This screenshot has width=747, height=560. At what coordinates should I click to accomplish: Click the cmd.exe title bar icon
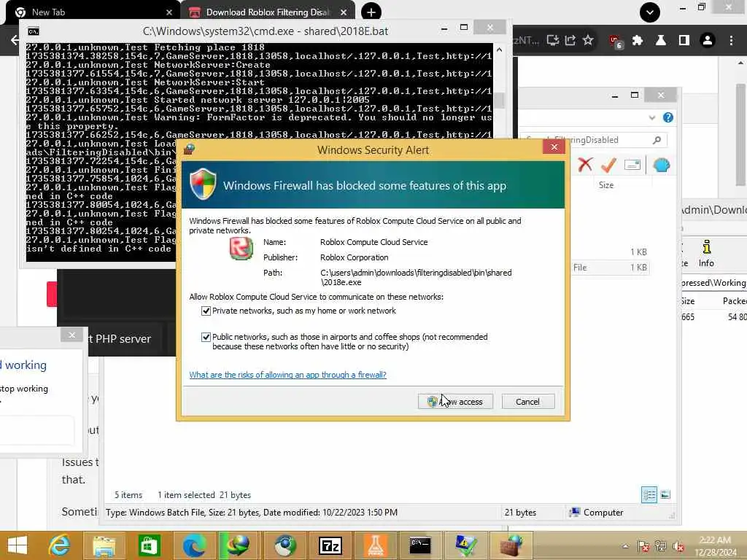[x=34, y=31]
